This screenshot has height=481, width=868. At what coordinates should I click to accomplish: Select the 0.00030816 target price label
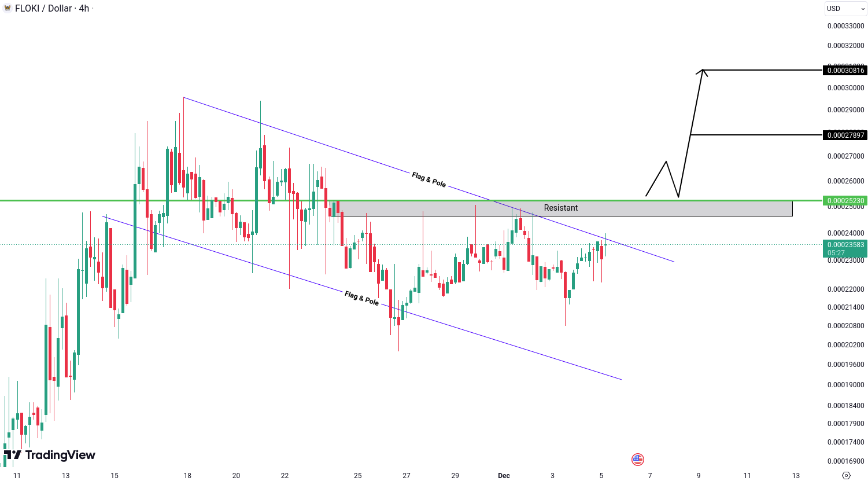click(x=845, y=71)
